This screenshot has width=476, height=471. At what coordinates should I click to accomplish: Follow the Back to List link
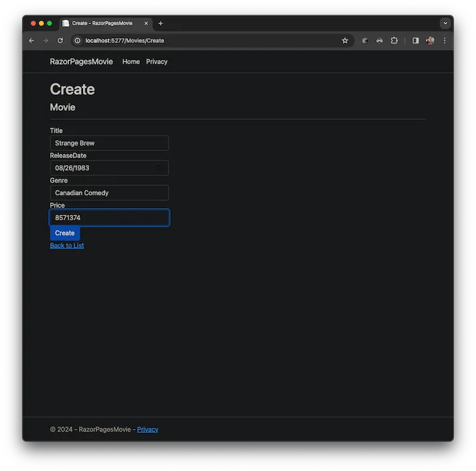coord(67,246)
